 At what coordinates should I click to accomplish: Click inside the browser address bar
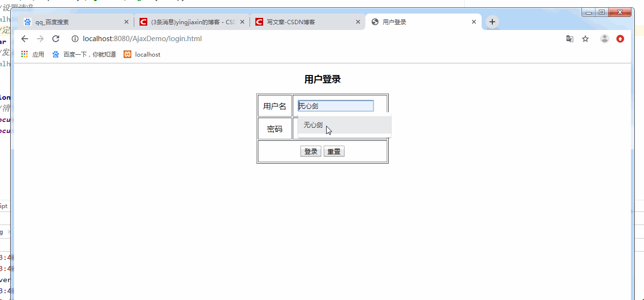click(x=194, y=39)
